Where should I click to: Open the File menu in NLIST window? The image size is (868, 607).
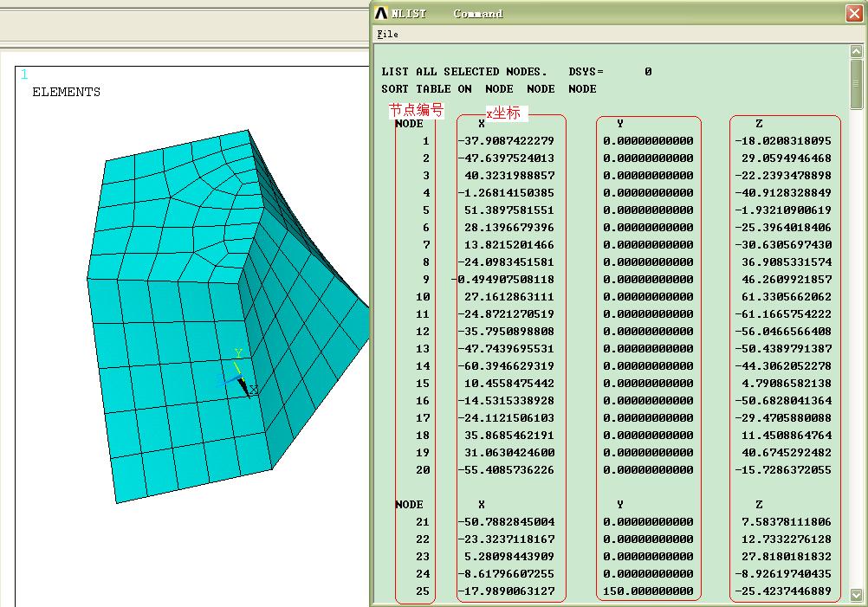387,34
